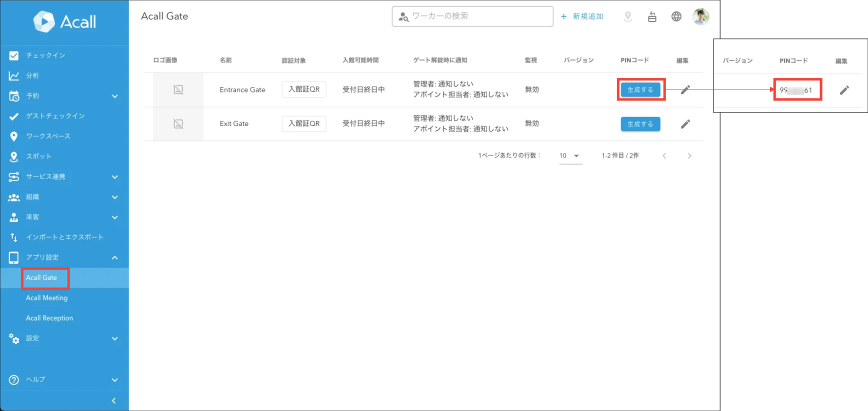This screenshot has width=868, height=411.
Task: Click the ゲート解錠時に通知 column header
Action: point(440,60)
